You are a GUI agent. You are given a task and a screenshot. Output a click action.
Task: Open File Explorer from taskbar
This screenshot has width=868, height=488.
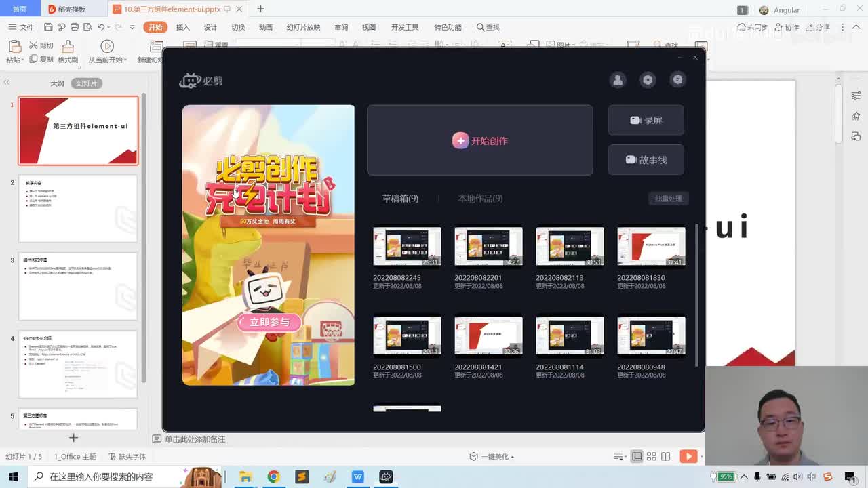[x=245, y=476]
